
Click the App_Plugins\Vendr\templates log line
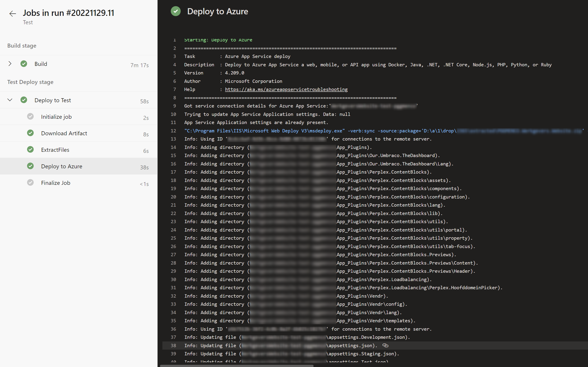pos(300,321)
